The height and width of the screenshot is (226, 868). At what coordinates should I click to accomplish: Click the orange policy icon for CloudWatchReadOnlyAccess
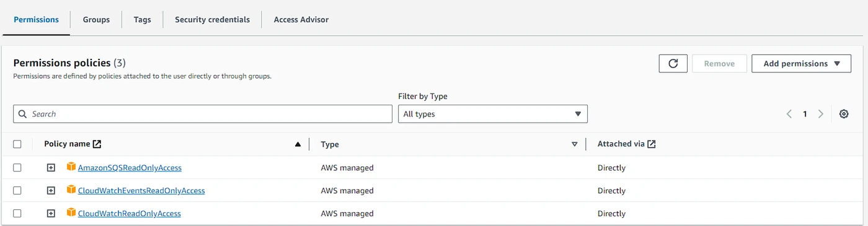tap(71, 213)
